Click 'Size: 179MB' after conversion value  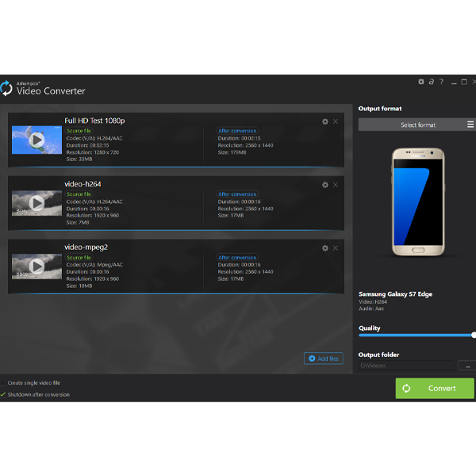pyautogui.click(x=232, y=152)
